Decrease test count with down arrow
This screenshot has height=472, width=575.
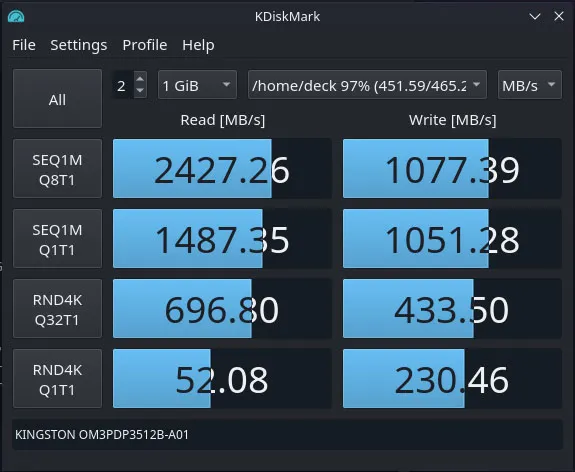[140, 91]
